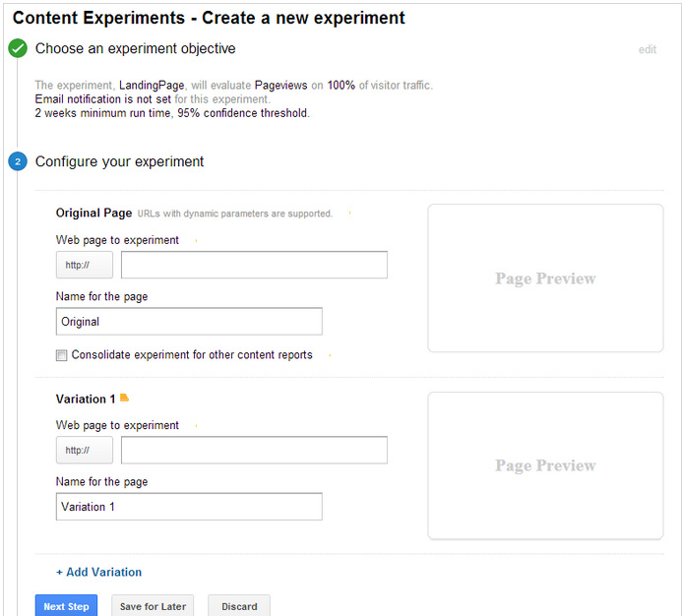Click the help dot beside the Consolidate experiment label
Image resolution: width=682 pixels, height=616 pixels.
[329, 355]
